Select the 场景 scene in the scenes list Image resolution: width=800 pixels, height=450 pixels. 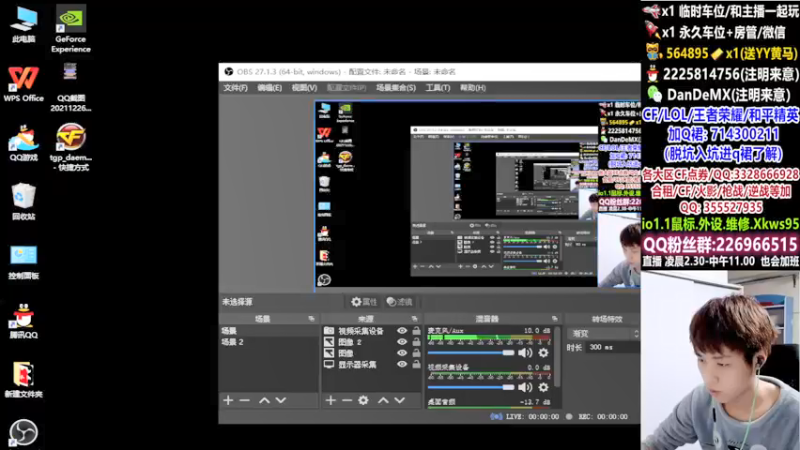pyautogui.click(x=269, y=331)
